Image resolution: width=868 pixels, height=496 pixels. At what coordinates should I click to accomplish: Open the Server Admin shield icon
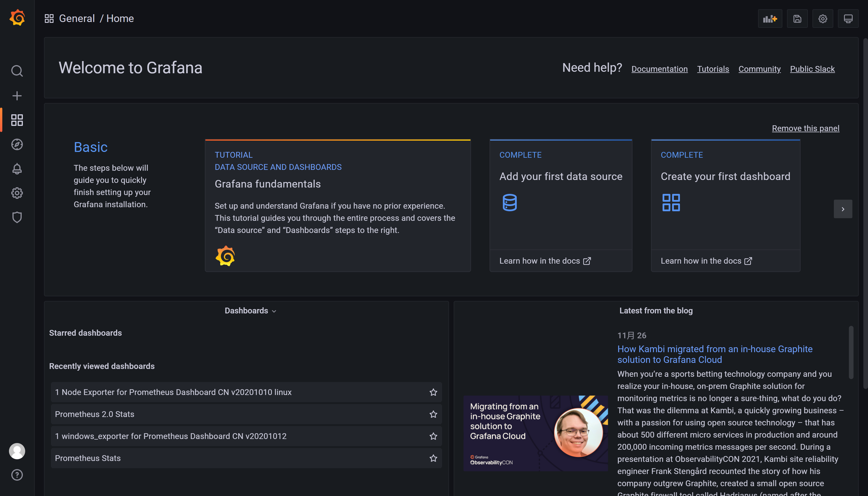click(x=17, y=217)
